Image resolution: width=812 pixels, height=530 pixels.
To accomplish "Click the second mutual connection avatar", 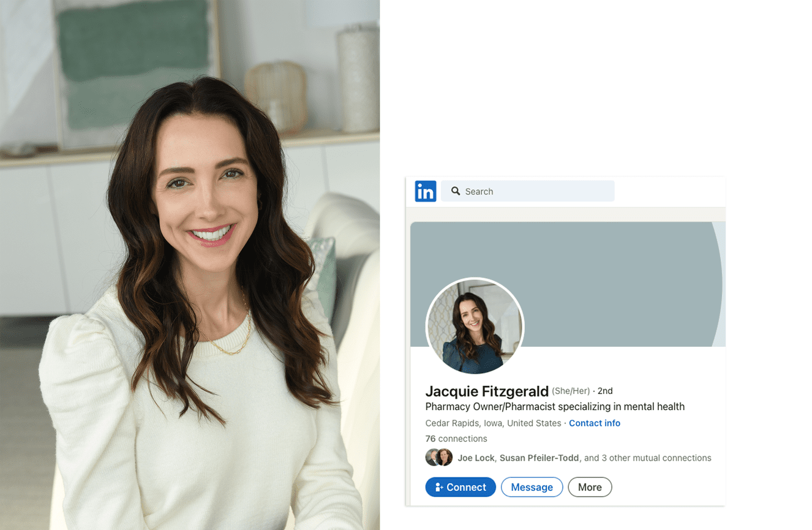I will [445, 458].
